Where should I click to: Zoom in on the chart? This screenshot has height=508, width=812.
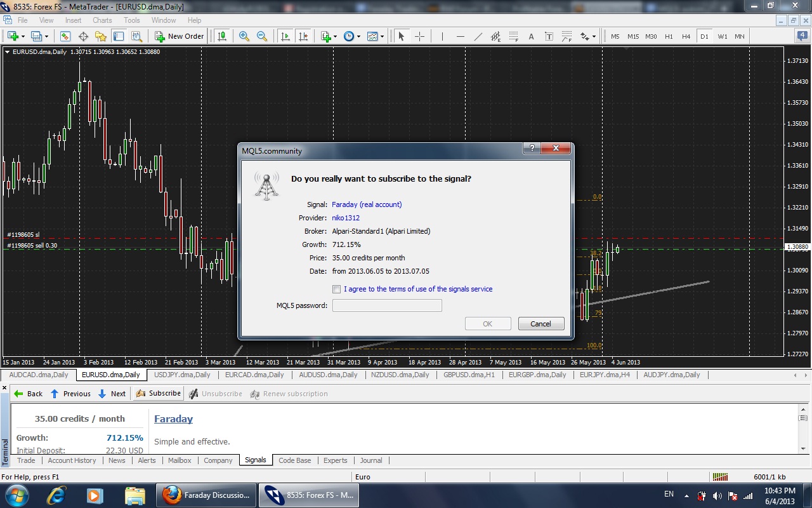point(244,36)
